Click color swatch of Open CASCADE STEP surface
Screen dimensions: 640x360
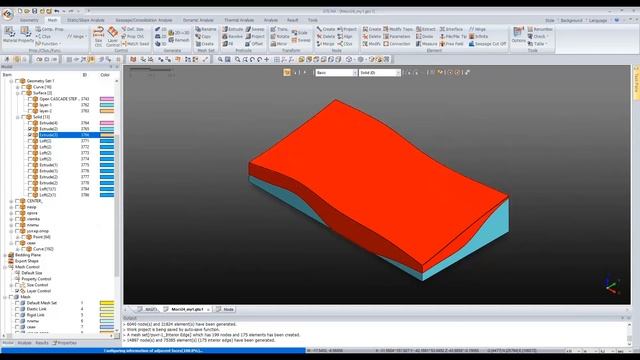pos(107,99)
